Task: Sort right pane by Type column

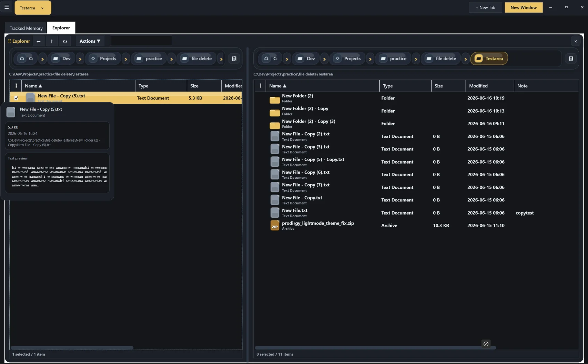Action: (x=406, y=86)
